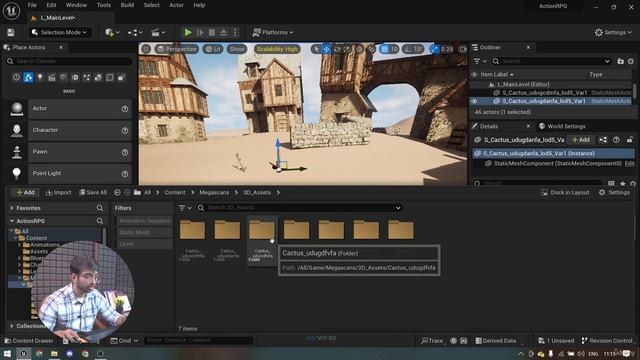Open the Platforms dropdown
The image size is (640, 360).
click(x=273, y=32)
